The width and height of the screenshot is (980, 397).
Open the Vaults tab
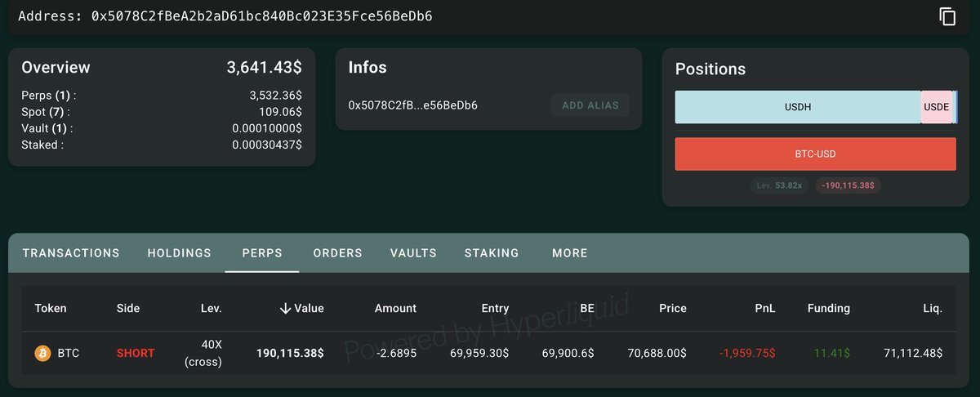coord(413,253)
